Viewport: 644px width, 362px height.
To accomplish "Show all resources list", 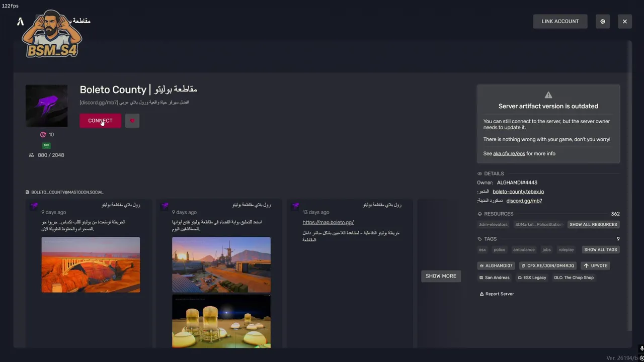I will point(593,225).
